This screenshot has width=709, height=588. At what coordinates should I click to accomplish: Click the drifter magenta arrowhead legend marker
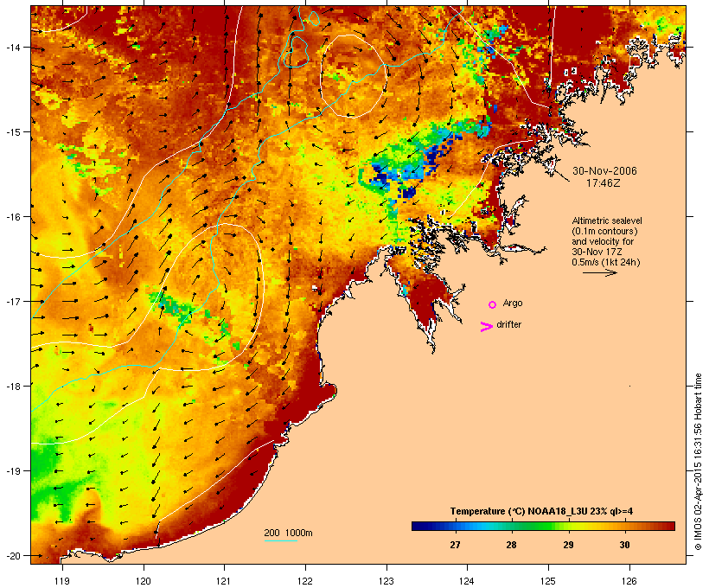[486, 327]
